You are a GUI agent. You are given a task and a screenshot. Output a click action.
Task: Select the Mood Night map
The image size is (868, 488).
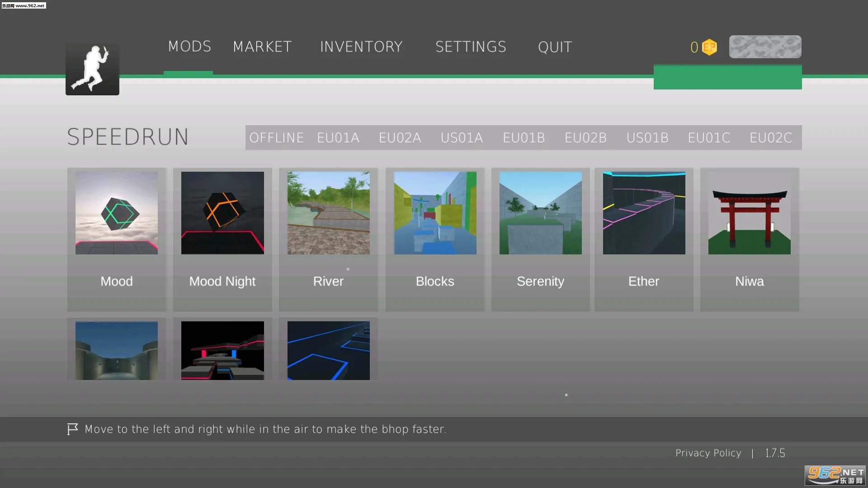click(x=222, y=213)
